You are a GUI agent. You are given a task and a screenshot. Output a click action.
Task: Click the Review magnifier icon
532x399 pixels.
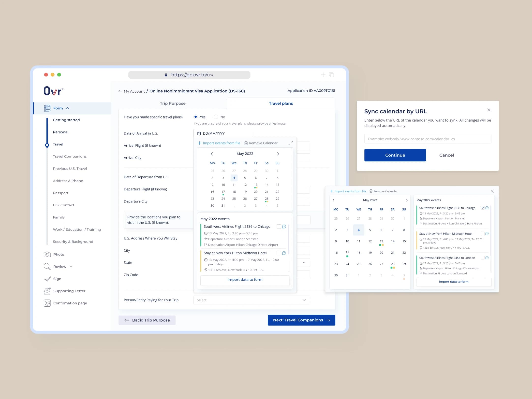point(47,267)
